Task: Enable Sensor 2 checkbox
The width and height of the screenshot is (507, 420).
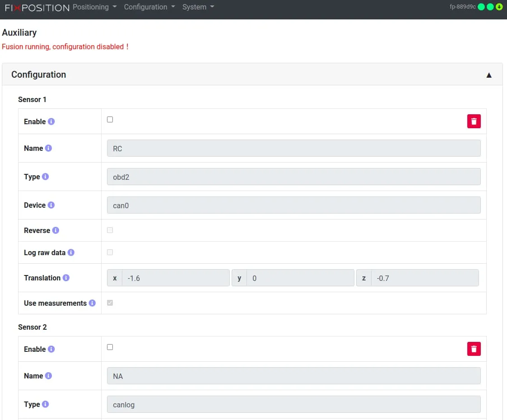Action: (x=110, y=347)
